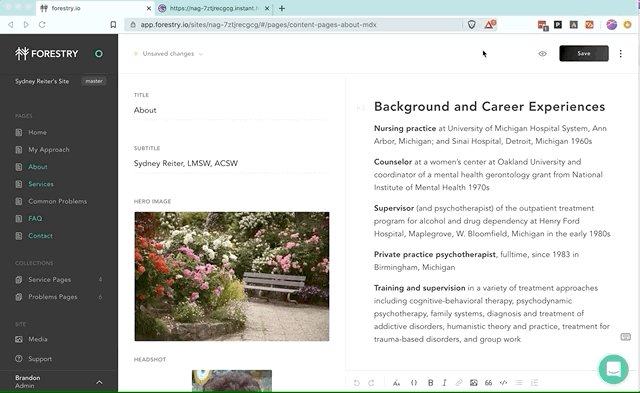This screenshot has width=640, height=393.
Task: Click the Title input field showing About
Action: pyautogui.click(x=231, y=110)
